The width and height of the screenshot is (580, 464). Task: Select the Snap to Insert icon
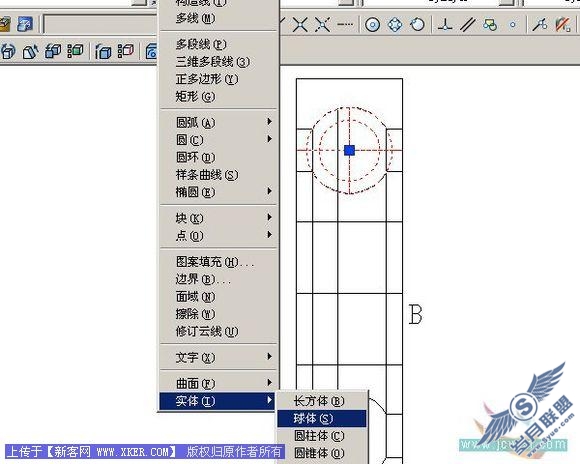tap(490, 25)
